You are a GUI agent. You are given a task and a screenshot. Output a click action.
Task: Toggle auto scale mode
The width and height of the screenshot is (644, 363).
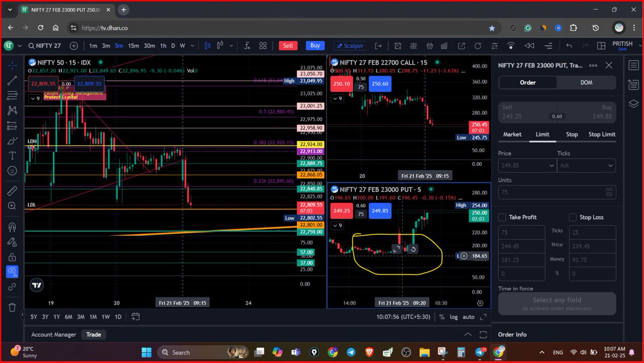[469, 317]
